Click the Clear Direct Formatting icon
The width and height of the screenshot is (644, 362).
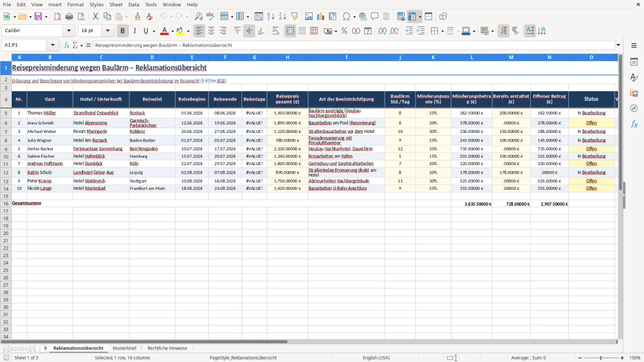pos(149,17)
